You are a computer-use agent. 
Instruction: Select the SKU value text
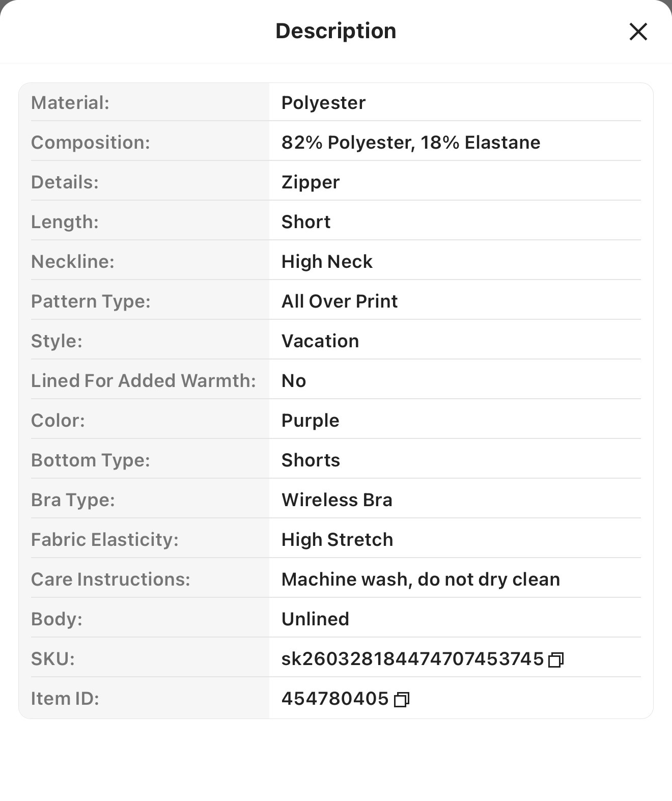(412, 659)
